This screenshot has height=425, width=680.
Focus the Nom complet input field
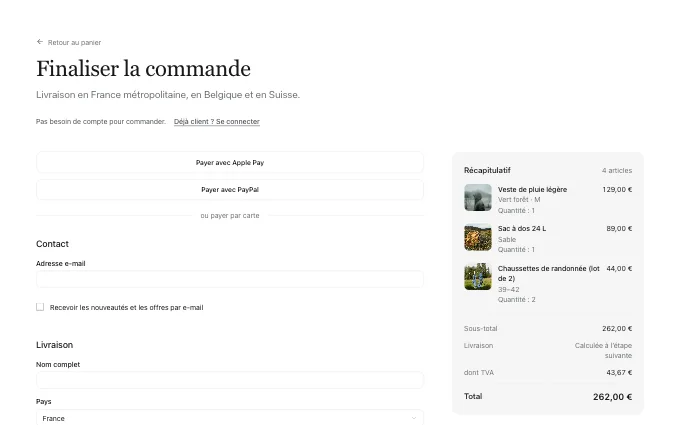click(x=230, y=380)
